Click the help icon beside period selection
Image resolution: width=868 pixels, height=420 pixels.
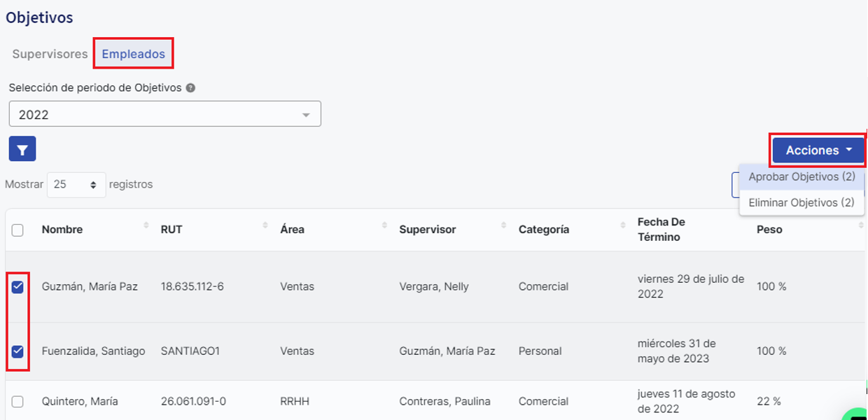(x=190, y=88)
